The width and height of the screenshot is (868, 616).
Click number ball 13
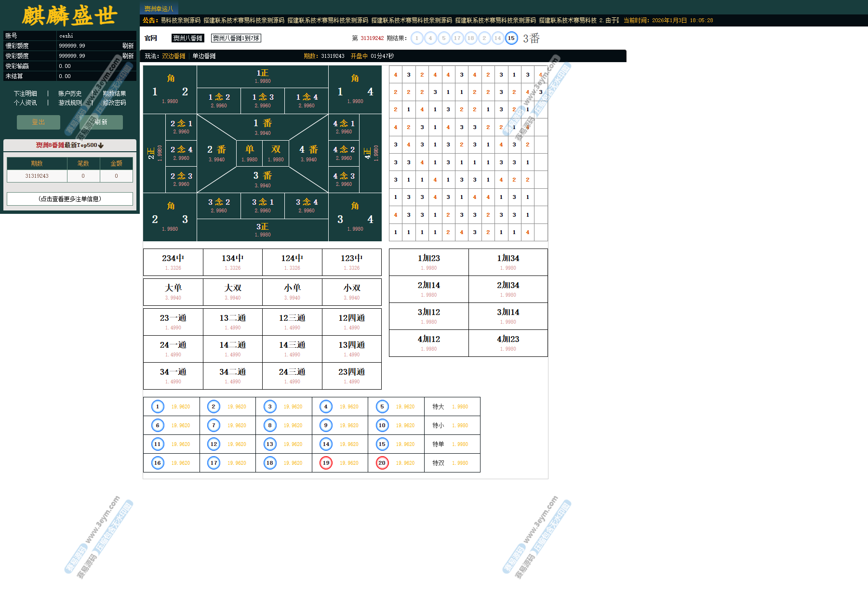[270, 444]
